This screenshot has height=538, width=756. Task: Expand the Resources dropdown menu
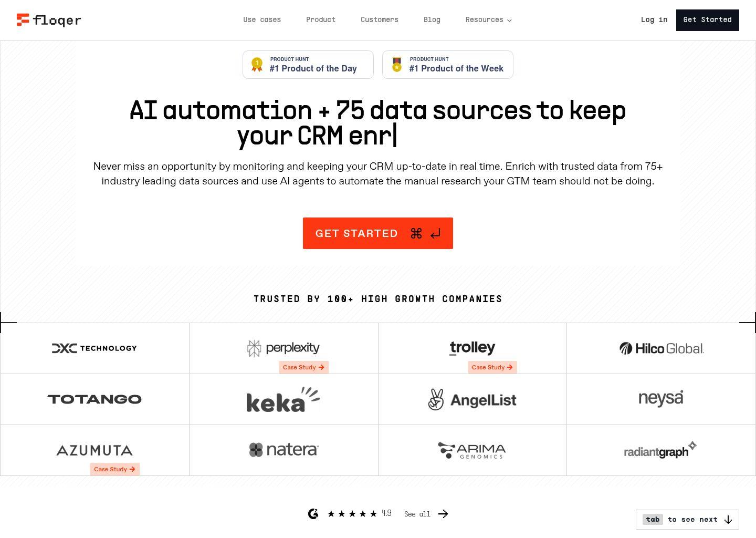point(488,20)
